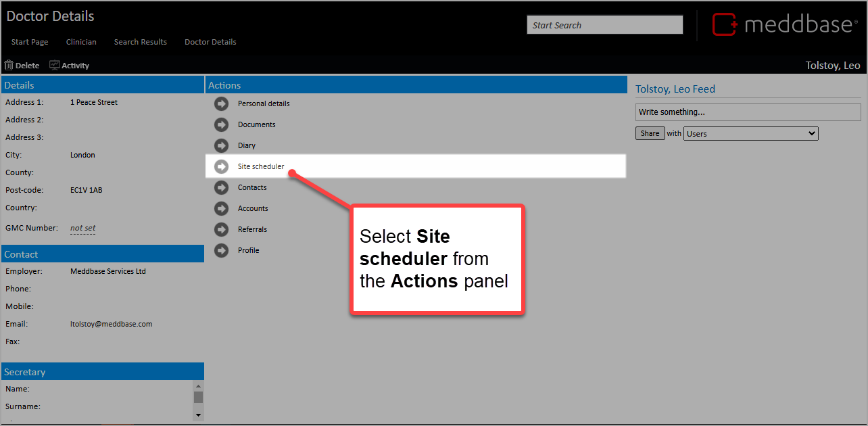
Task: Click the Diary arrow icon
Action: click(222, 145)
